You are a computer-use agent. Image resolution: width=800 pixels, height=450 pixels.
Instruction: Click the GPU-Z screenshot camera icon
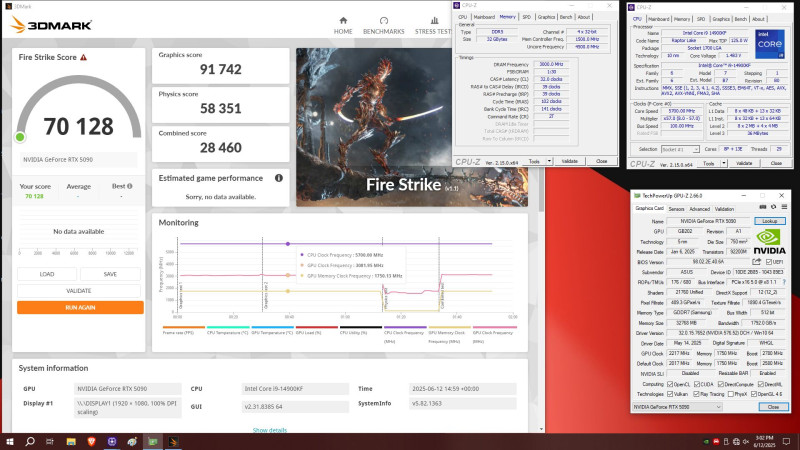[762, 207]
